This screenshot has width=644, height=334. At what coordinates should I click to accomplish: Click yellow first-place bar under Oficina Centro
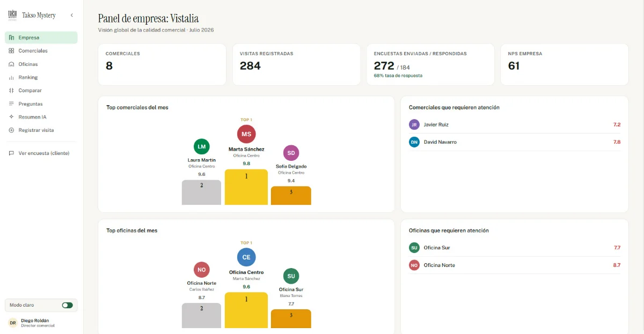(246, 310)
